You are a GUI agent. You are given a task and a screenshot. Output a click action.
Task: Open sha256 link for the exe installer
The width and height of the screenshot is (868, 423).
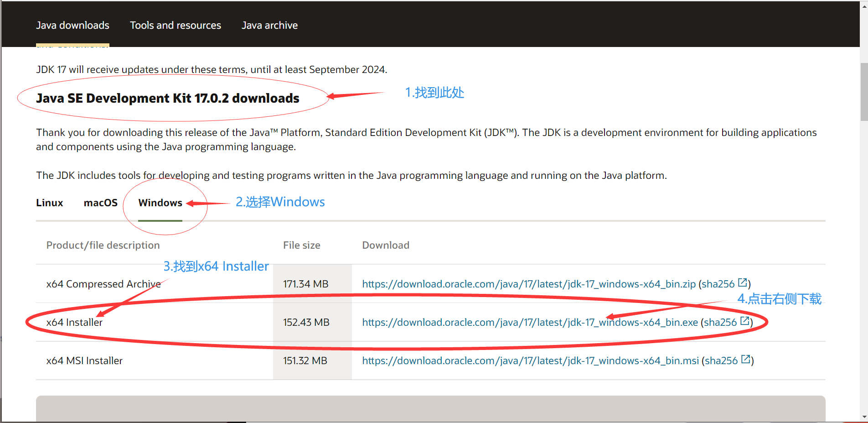(x=720, y=322)
